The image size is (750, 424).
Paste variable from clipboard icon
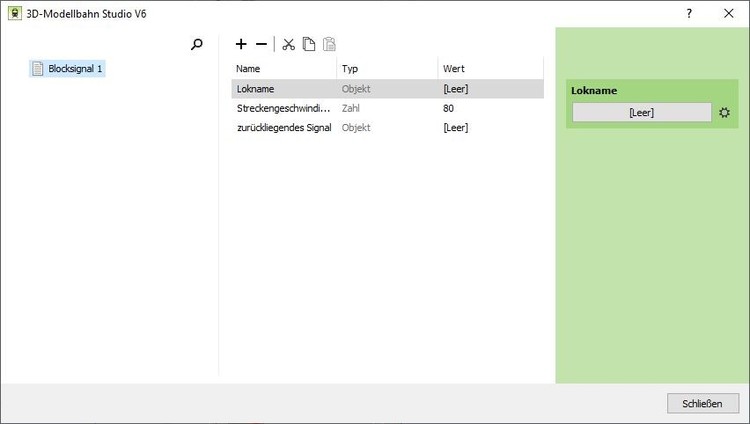click(329, 44)
